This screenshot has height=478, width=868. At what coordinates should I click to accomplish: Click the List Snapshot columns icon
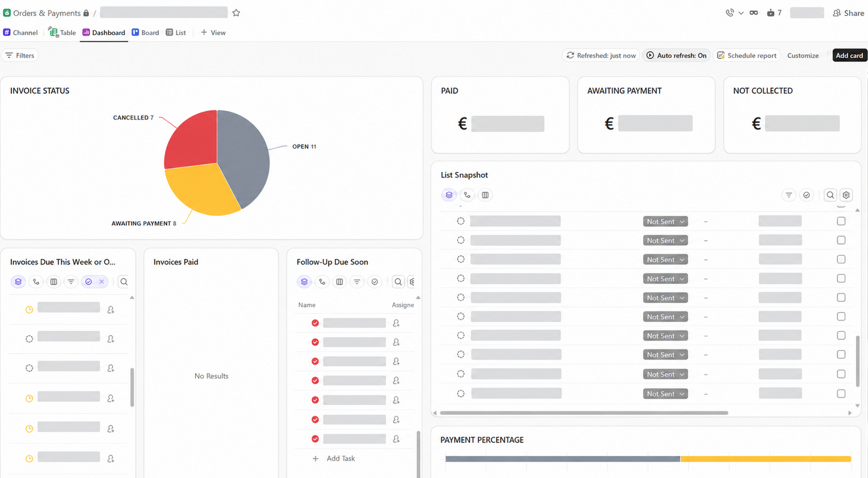(x=485, y=195)
